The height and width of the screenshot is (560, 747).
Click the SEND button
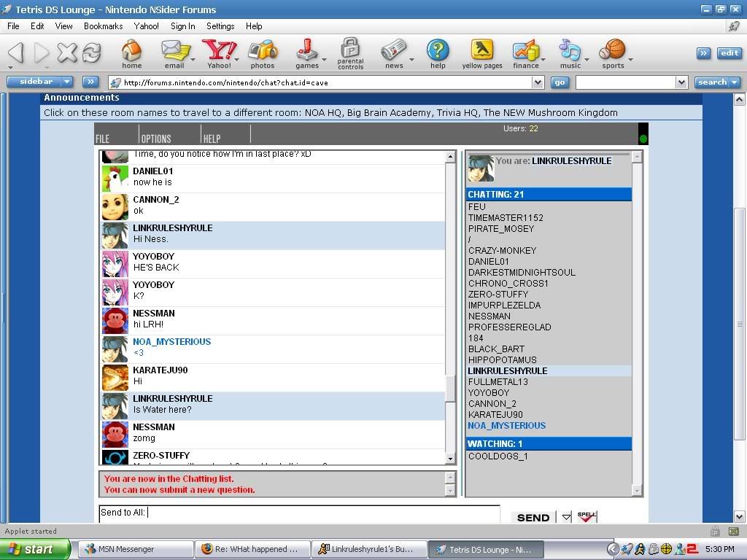click(x=533, y=517)
